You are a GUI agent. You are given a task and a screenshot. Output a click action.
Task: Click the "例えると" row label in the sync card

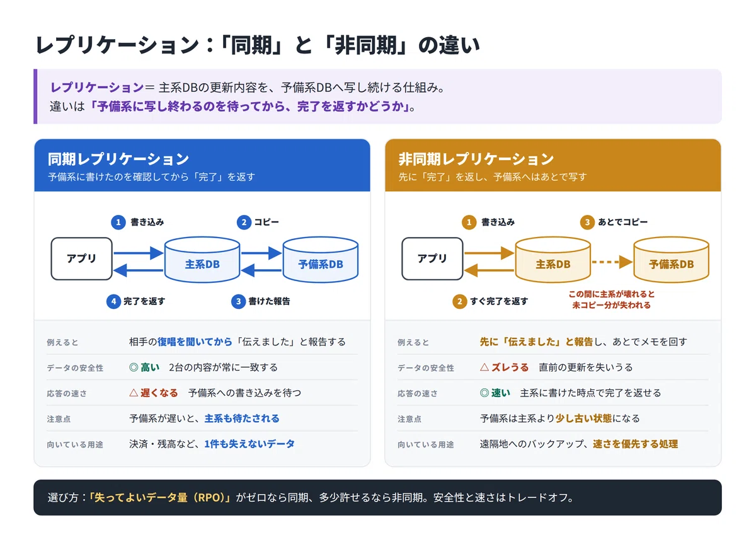pyautogui.click(x=62, y=342)
